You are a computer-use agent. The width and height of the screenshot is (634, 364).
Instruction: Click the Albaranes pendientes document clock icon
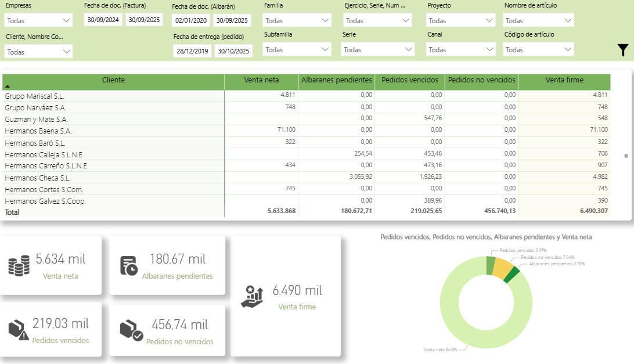click(128, 265)
